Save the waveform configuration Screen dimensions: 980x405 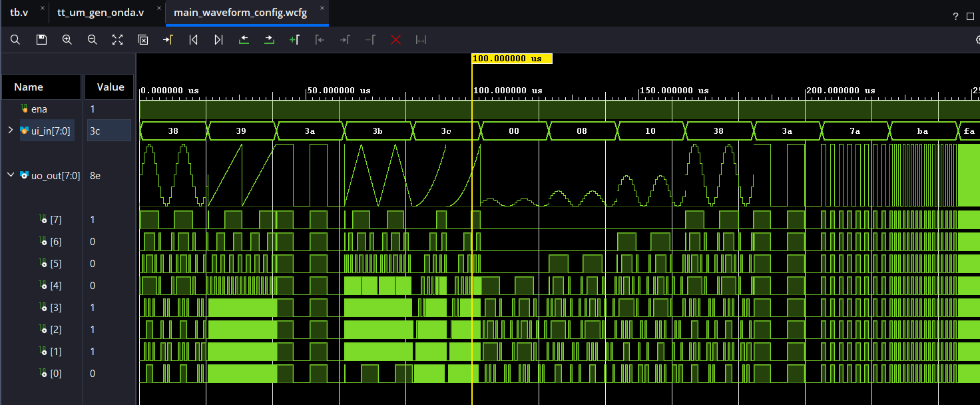(x=41, y=40)
